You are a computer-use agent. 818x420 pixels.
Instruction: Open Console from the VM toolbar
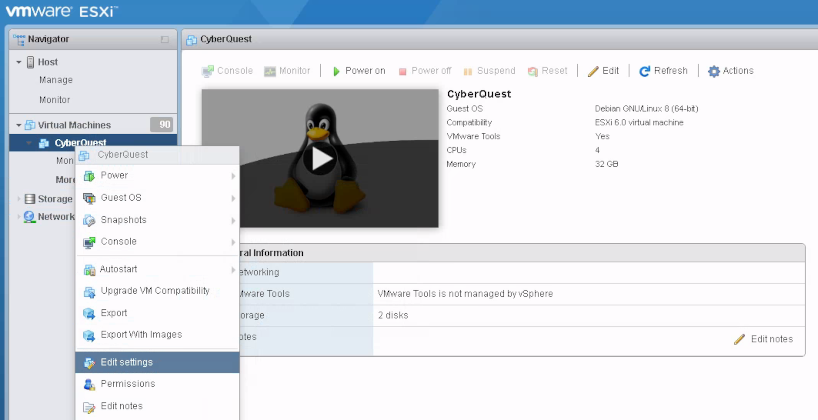pyautogui.click(x=227, y=71)
